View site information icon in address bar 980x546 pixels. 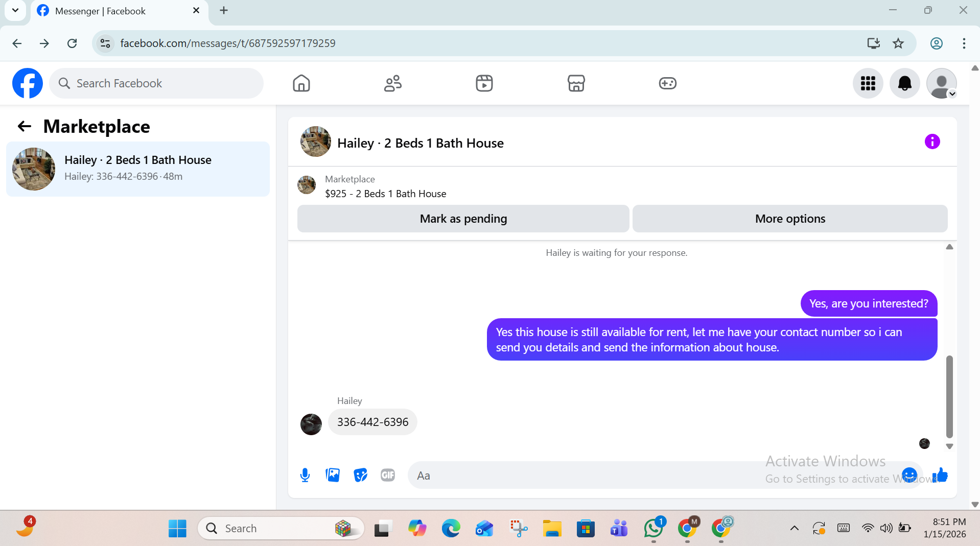tap(105, 43)
